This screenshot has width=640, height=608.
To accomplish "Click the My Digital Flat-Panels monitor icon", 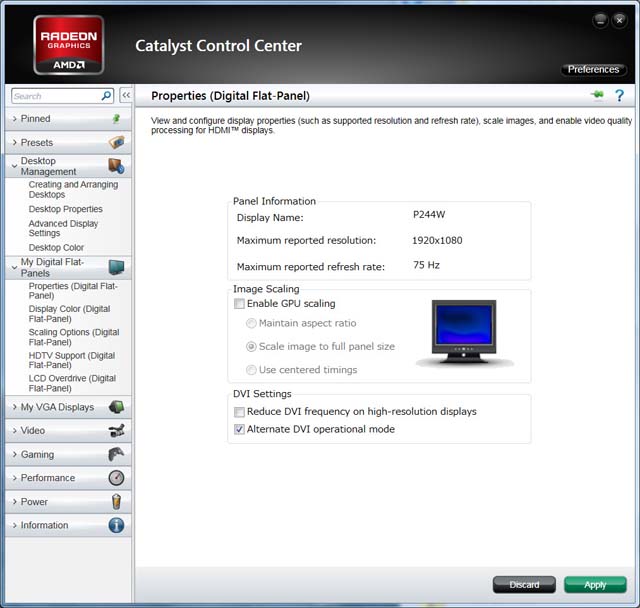I will tap(116, 267).
